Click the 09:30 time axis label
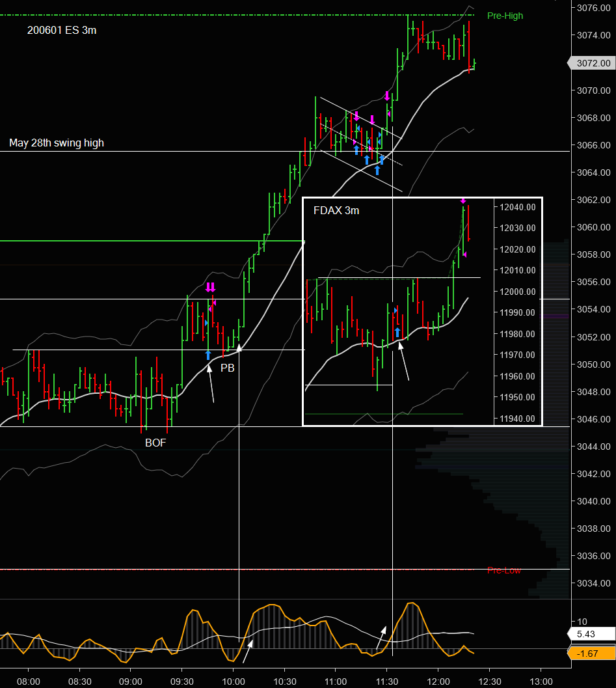The width and height of the screenshot is (616, 688). [182, 681]
